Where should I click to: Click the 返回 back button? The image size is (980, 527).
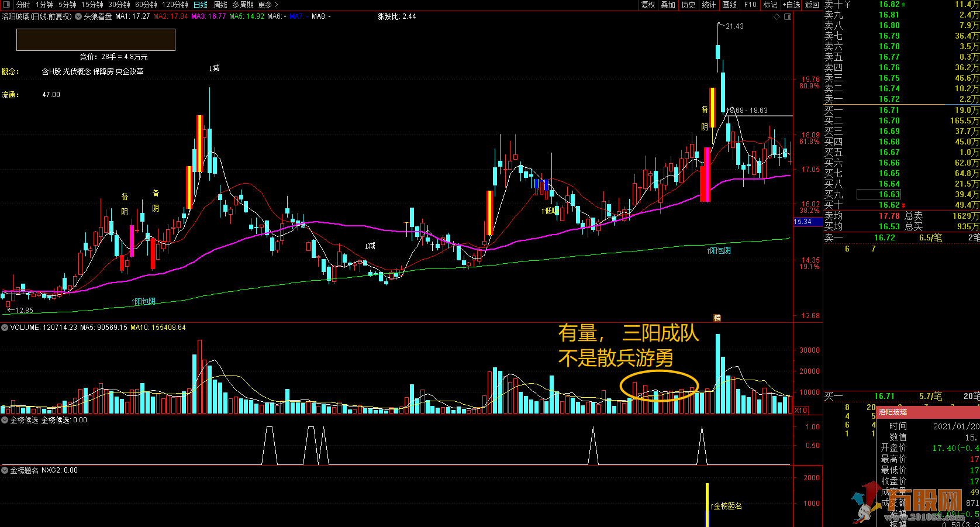812,5
